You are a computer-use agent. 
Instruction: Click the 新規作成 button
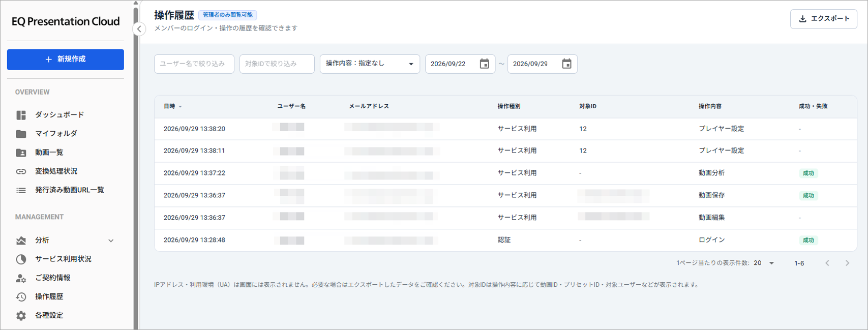pyautogui.click(x=66, y=59)
